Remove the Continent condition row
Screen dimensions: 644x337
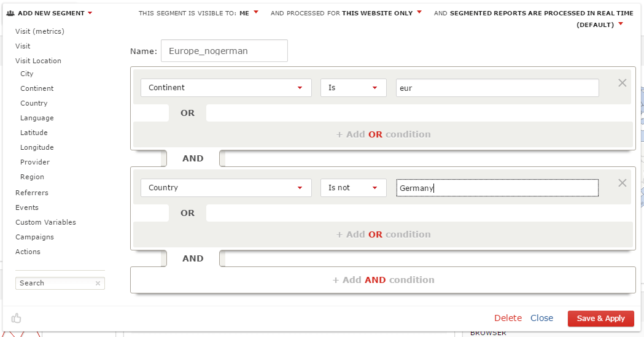[x=622, y=83]
